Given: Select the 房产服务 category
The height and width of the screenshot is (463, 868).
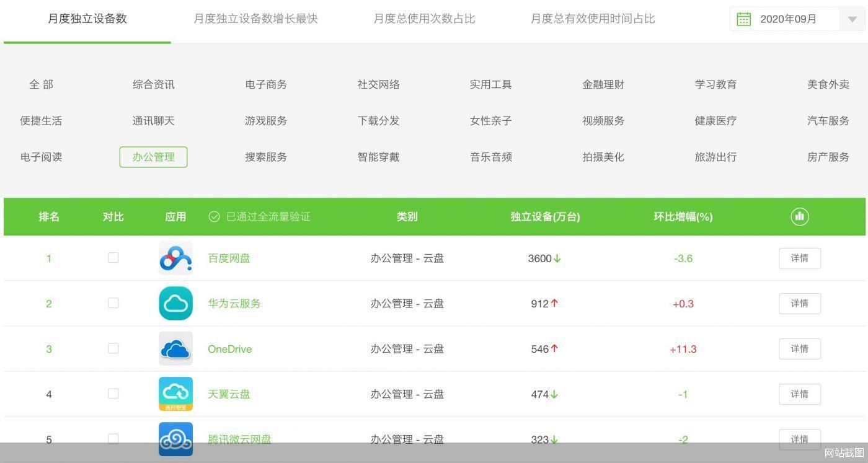Looking at the screenshot, I should pyautogui.click(x=828, y=157).
